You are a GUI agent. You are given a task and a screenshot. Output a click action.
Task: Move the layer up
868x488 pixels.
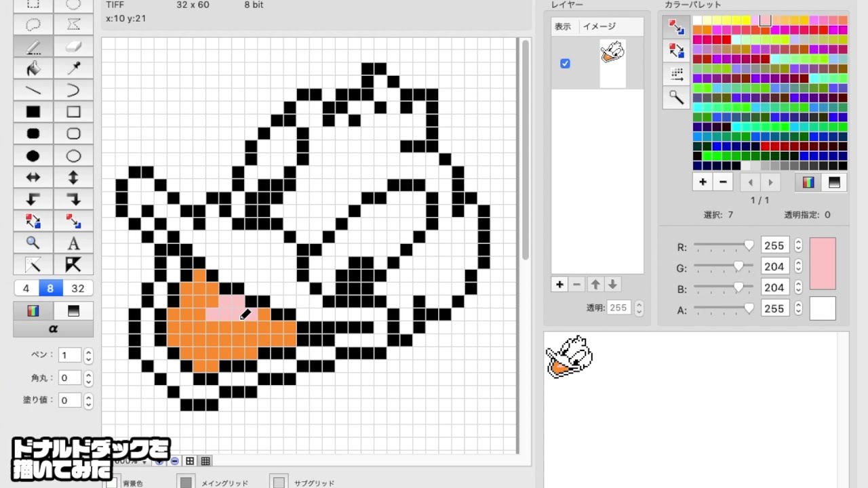point(595,285)
